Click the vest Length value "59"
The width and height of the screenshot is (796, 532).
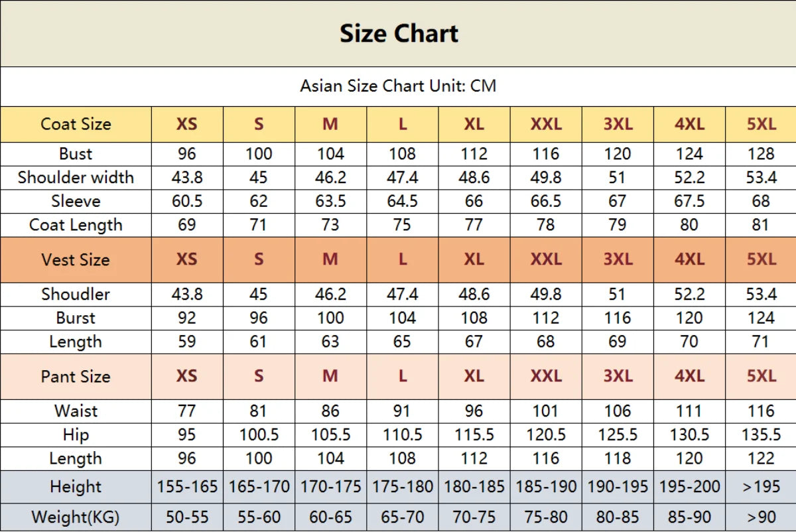point(187,342)
